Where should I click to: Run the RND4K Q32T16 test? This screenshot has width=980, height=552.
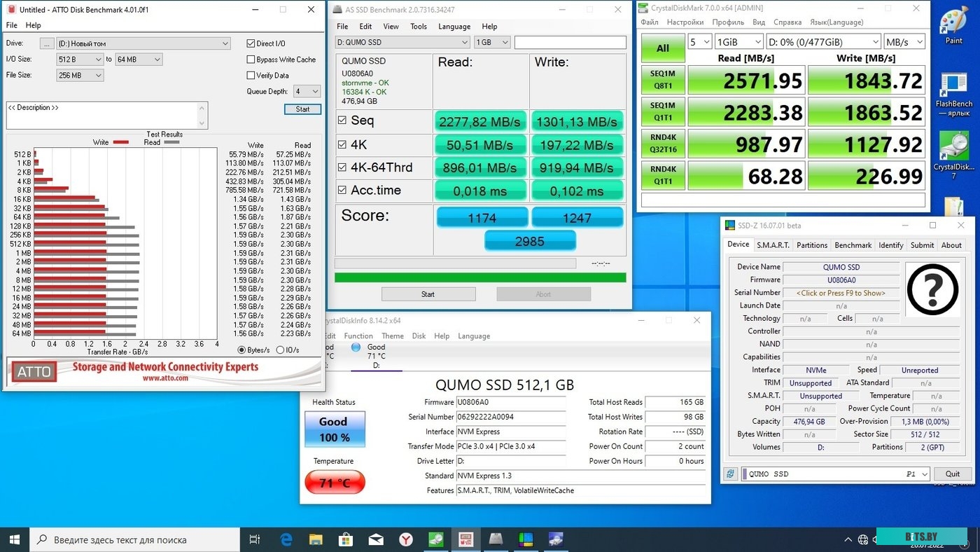[x=662, y=143]
